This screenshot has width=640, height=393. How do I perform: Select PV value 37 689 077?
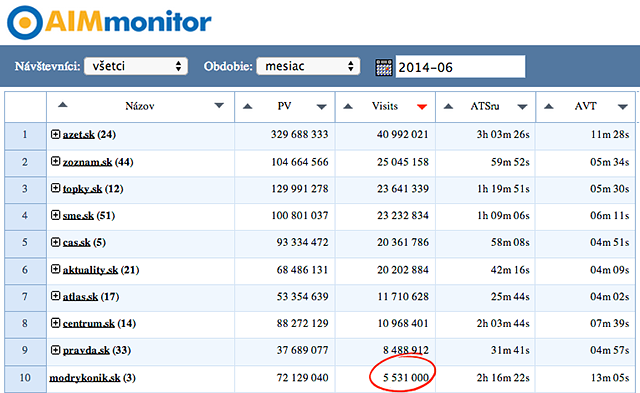tap(302, 351)
